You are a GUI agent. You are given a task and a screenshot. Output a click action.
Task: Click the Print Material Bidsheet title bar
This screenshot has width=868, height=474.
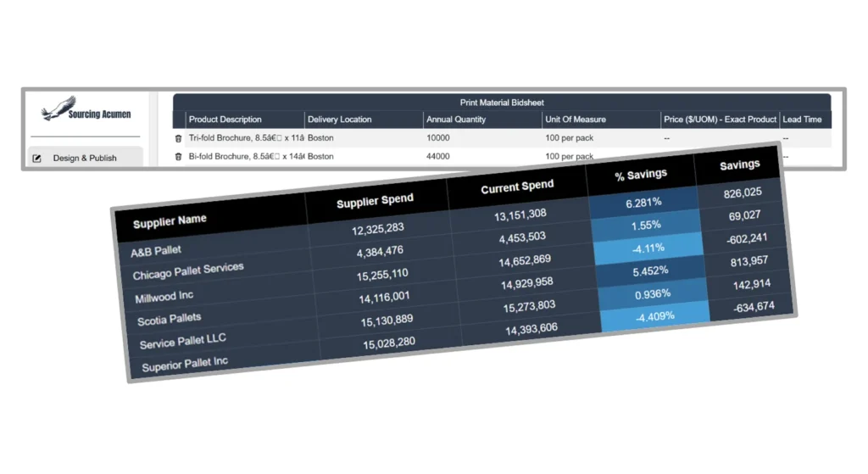502,103
